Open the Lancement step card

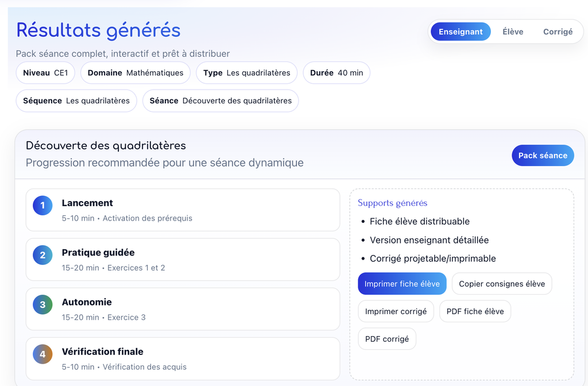click(x=183, y=210)
